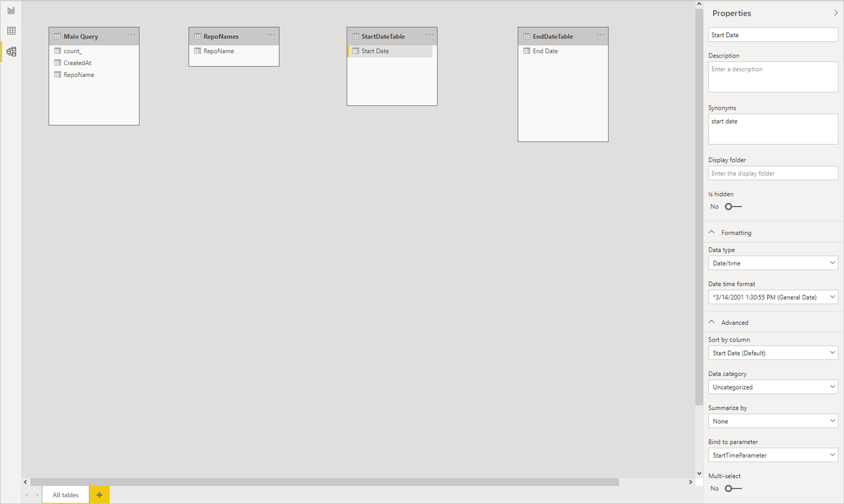Toggle the Multi-select switch

click(x=733, y=488)
